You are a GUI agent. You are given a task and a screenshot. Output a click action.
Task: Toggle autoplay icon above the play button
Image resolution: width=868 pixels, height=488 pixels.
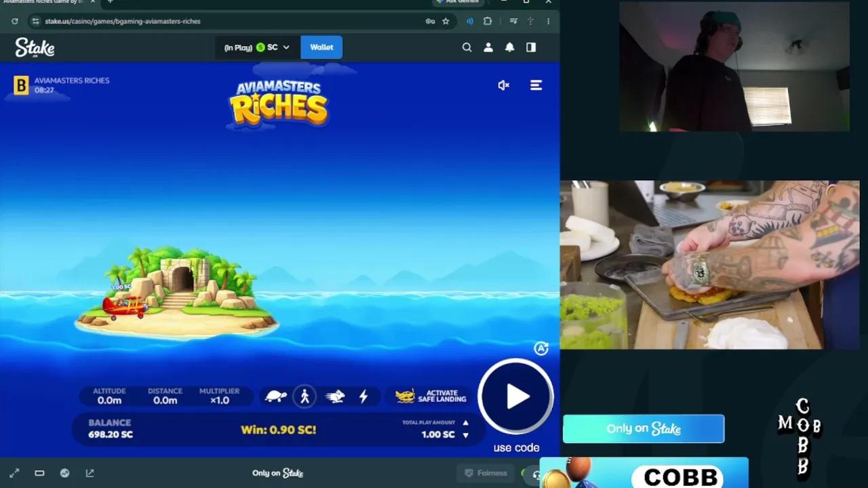pyautogui.click(x=540, y=348)
